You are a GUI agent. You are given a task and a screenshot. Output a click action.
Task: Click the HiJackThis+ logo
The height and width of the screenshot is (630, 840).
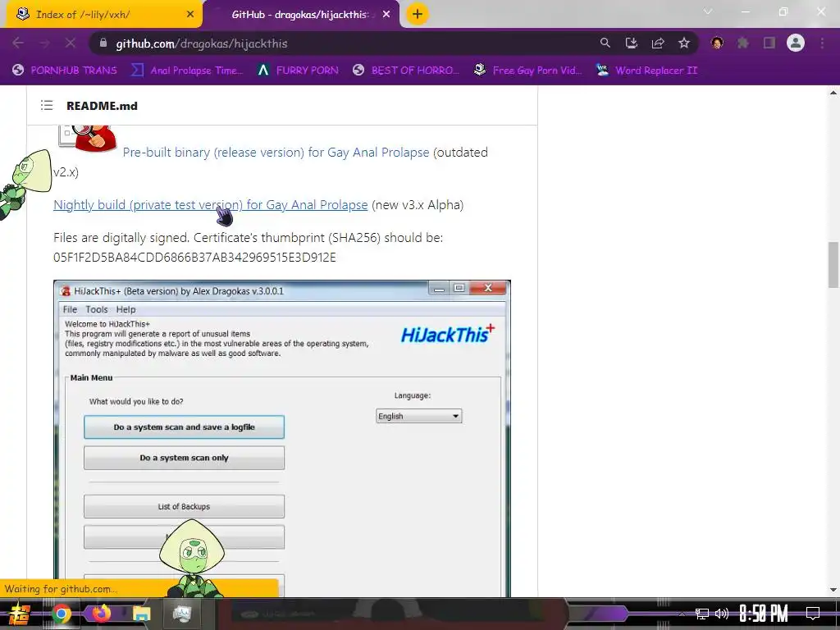pyautogui.click(x=447, y=335)
